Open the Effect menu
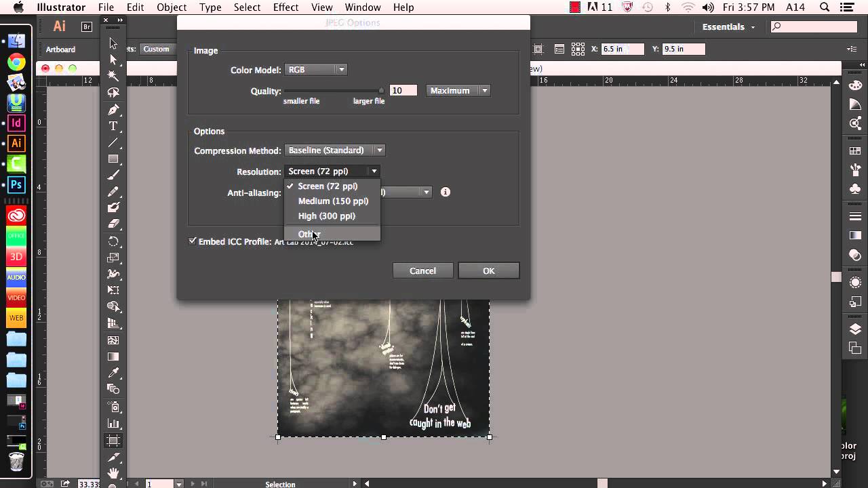 coord(285,7)
